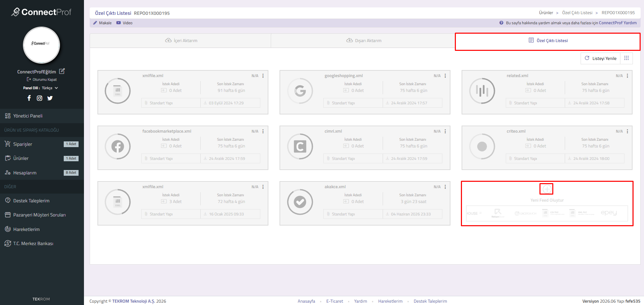
Task: Click the checkmark icon on akakce.xml card
Action: pos(300,202)
